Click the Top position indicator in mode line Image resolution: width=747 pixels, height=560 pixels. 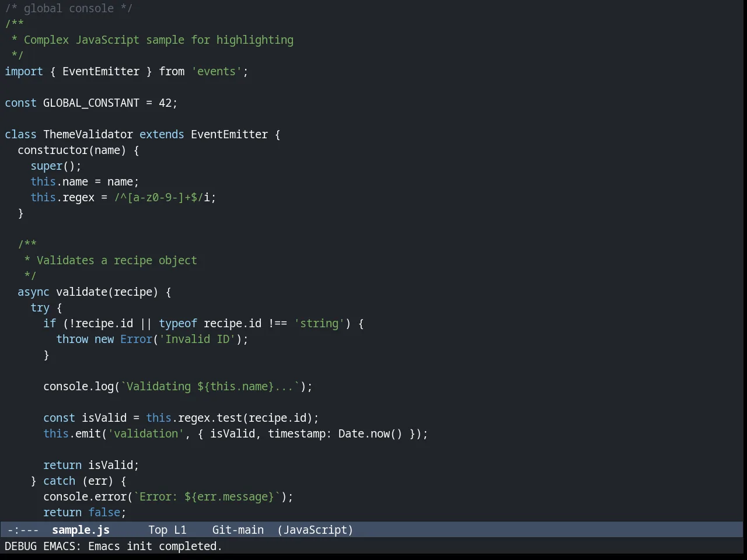[x=158, y=530]
